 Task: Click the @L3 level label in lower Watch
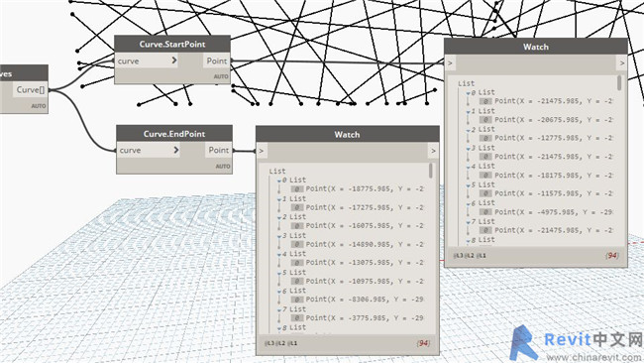click(x=269, y=343)
